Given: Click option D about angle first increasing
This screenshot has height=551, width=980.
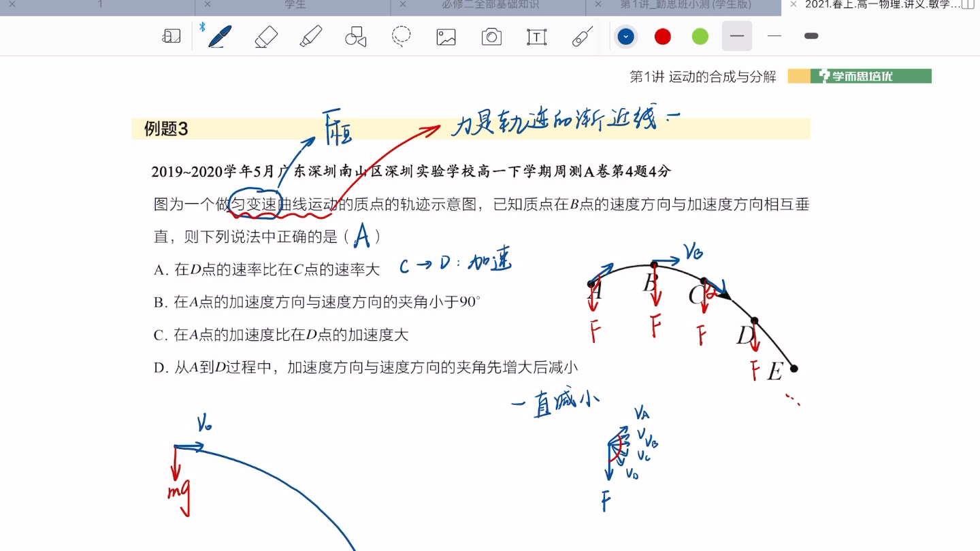Looking at the screenshot, I should [365, 368].
